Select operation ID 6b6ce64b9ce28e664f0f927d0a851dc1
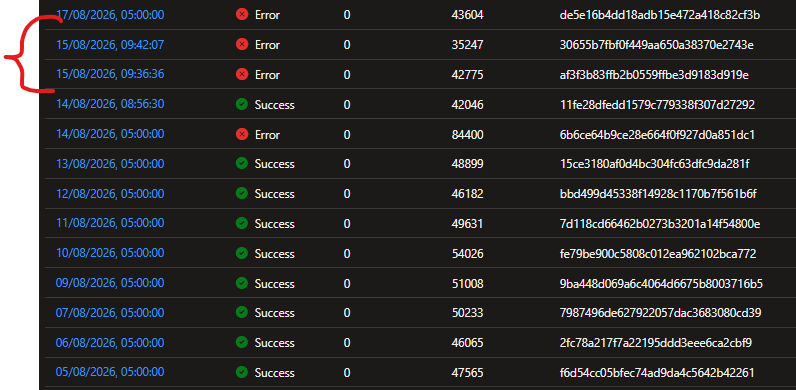The width and height of the screenshot is (796, 390). tap(657, 135)
